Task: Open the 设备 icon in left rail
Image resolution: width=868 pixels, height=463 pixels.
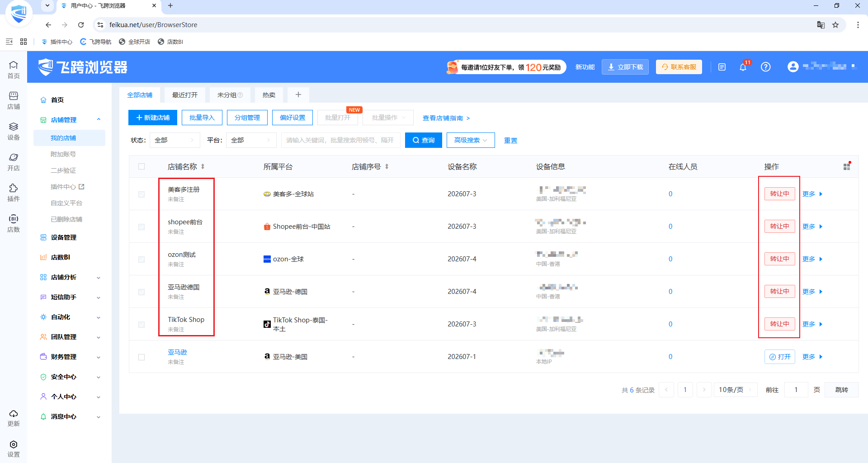Action: pyautogui.click(x=14, y=131)
